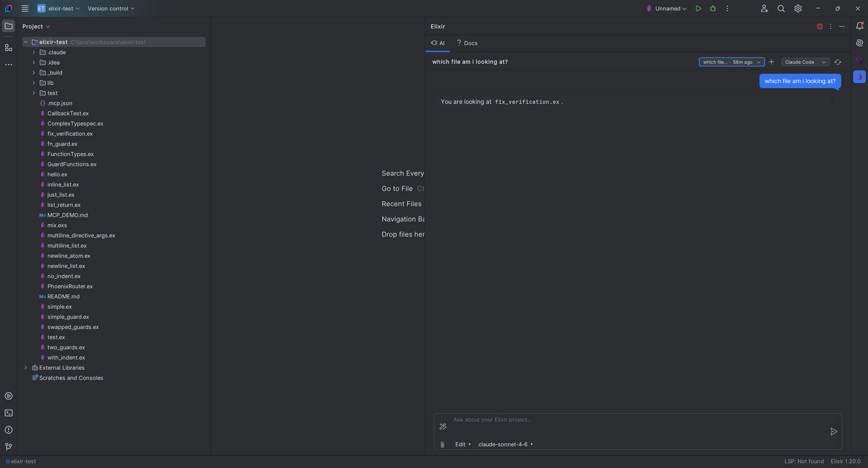The width and height of the screenshot is (868, 468).
Task: Expand the .claude folder
Action: click(34, 53)
